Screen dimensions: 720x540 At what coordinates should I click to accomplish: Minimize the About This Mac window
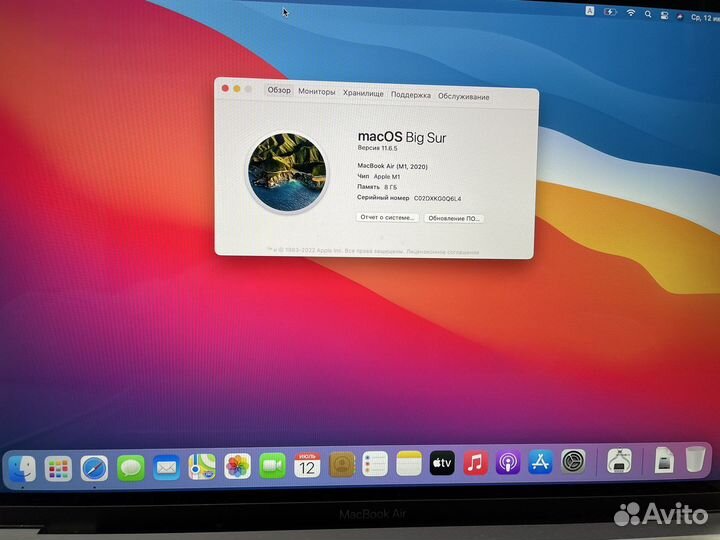tap(237, 89)
